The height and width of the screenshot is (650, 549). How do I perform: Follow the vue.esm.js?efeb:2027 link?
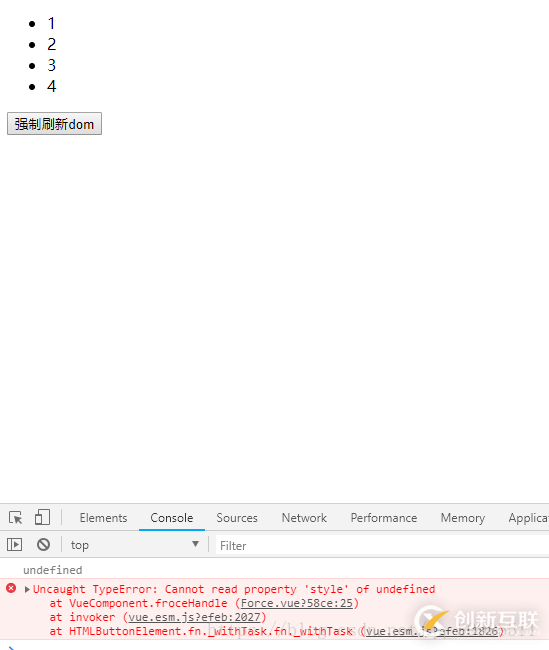point(194,617)
